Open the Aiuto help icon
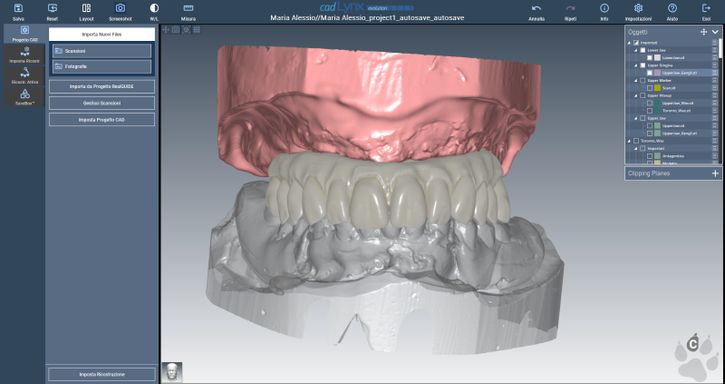The height and width of the screenshot is (384, 725). (x=672, y=8)
